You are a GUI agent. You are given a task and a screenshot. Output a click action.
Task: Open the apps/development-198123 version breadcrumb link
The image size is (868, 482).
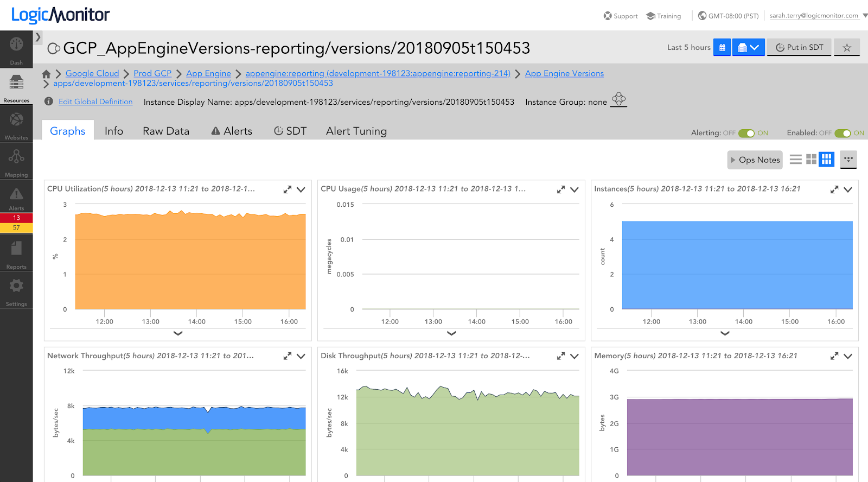pyautogui.click(x=193, y=83)
